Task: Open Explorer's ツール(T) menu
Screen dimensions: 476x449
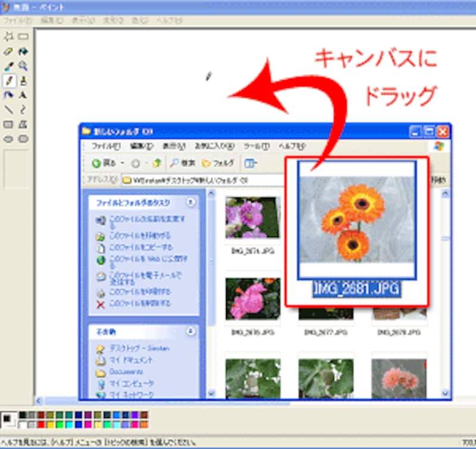Action: pos(256,146)
